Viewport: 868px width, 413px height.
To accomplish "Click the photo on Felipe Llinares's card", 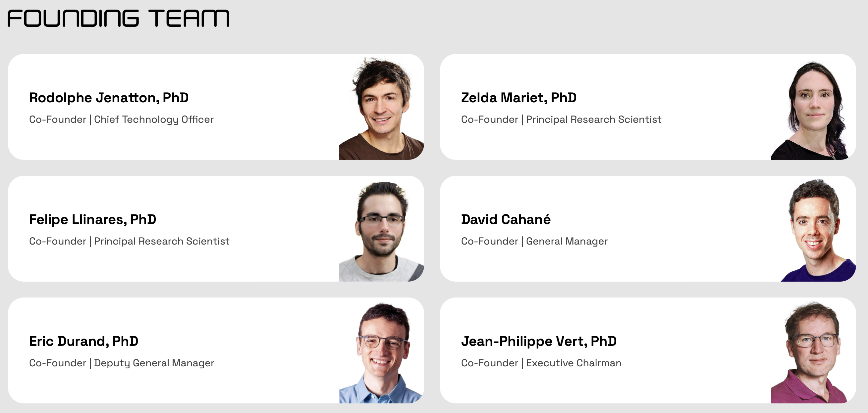I will tap(381, 231).
